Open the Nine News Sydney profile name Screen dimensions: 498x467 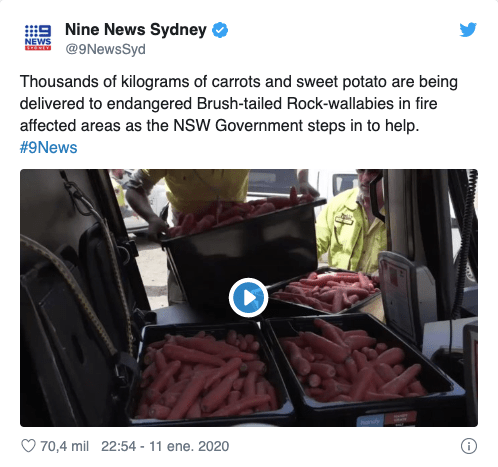point(136,30)
